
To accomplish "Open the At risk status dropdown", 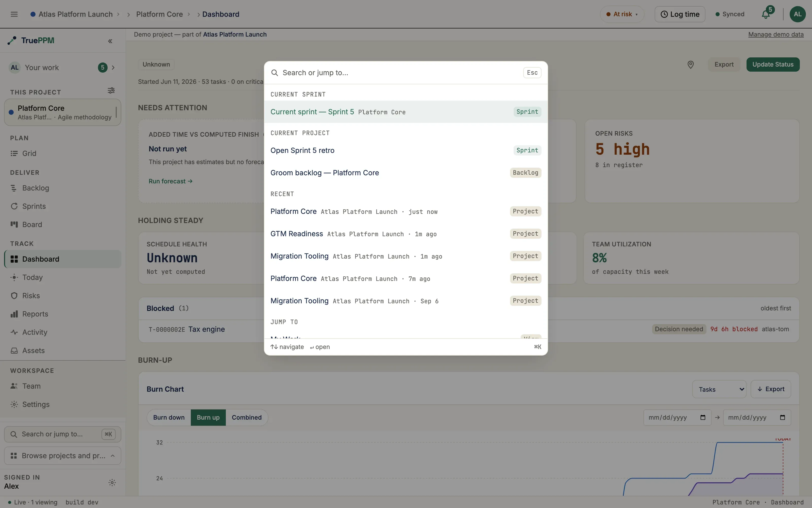I will pyautogui.click(x=622, y=14).
